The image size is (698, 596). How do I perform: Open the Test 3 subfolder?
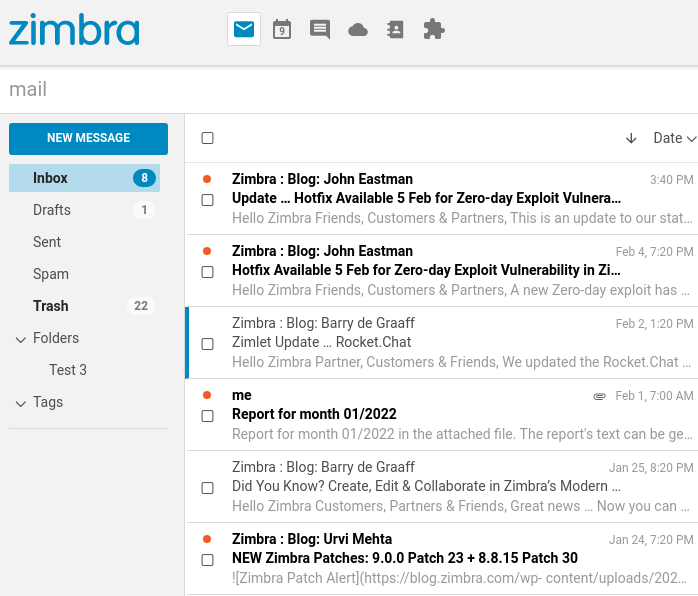point(68,370)
